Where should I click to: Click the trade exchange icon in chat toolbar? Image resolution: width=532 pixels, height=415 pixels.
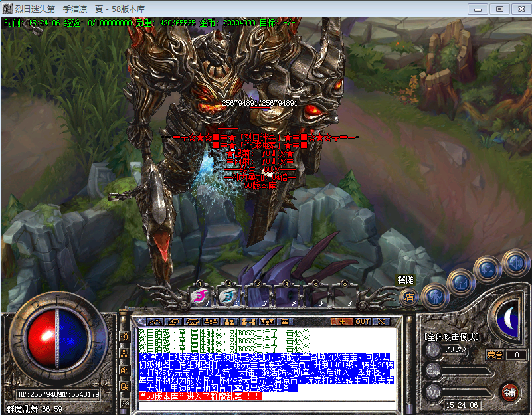click(x=175, y=321)
